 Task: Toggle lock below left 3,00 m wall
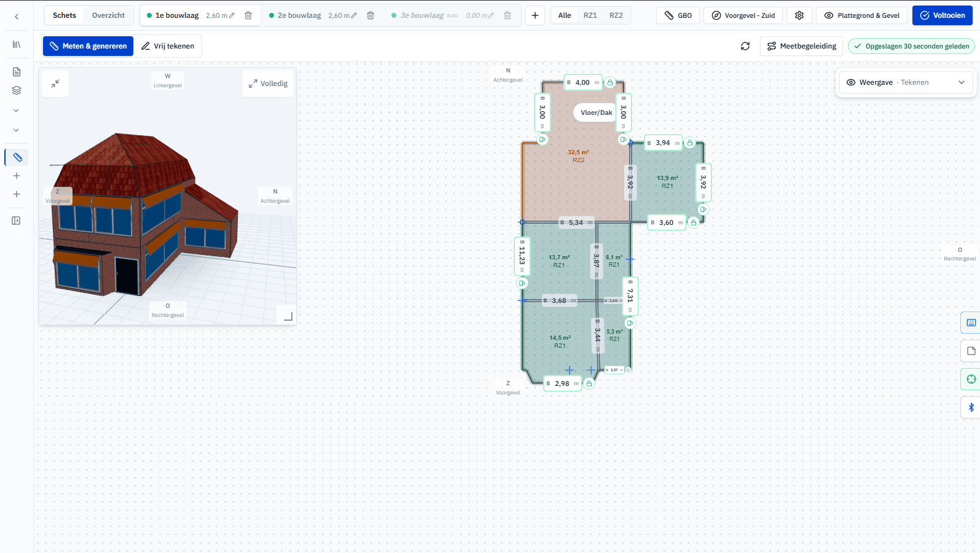click(542, 139)
